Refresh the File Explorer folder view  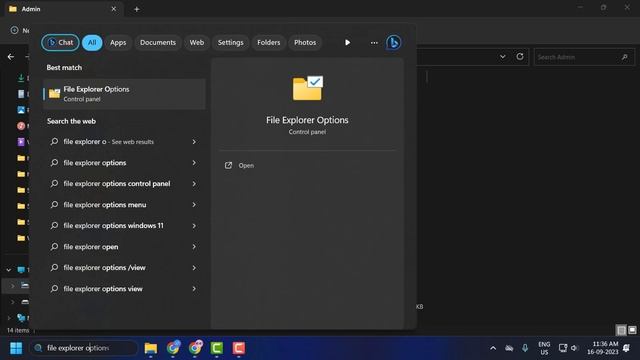(520, 57)
